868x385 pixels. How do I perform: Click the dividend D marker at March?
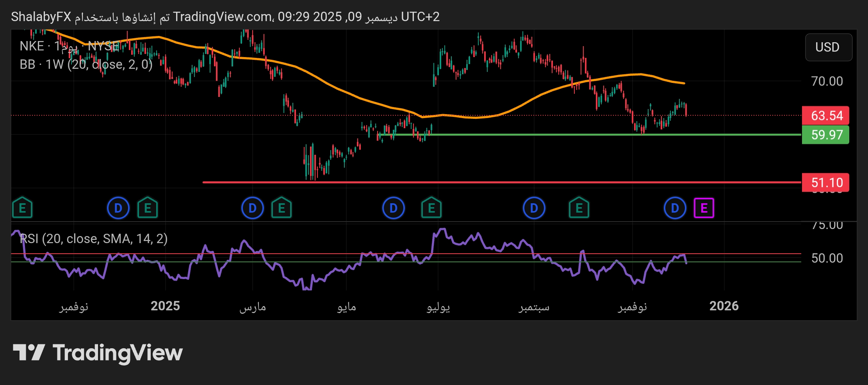252,208
